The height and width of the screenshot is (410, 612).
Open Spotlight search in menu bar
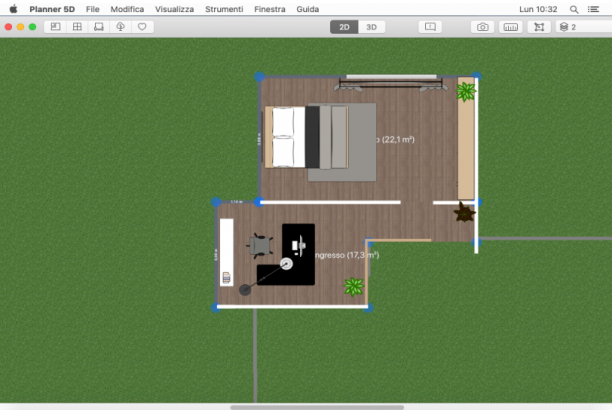[574, 9]
